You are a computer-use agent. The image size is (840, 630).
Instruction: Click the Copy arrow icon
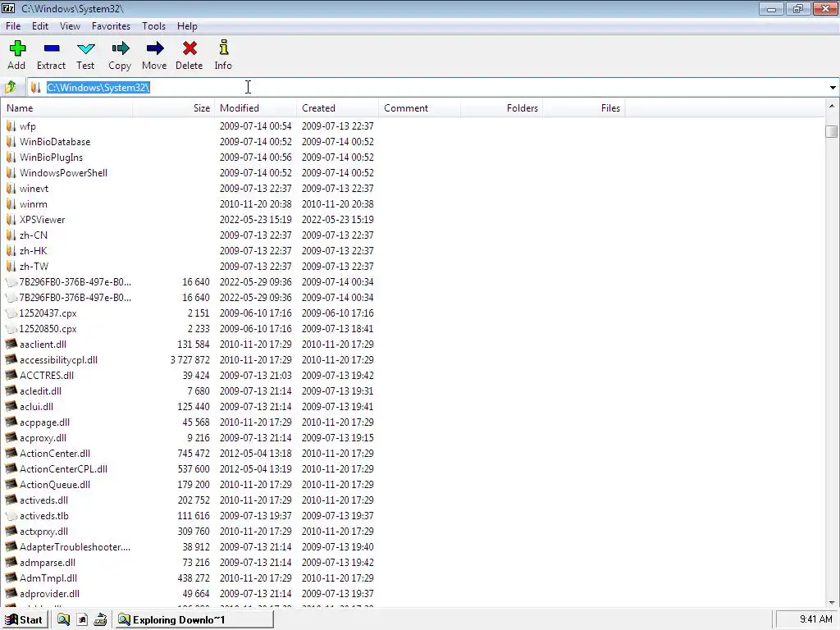tap(120, 48)
